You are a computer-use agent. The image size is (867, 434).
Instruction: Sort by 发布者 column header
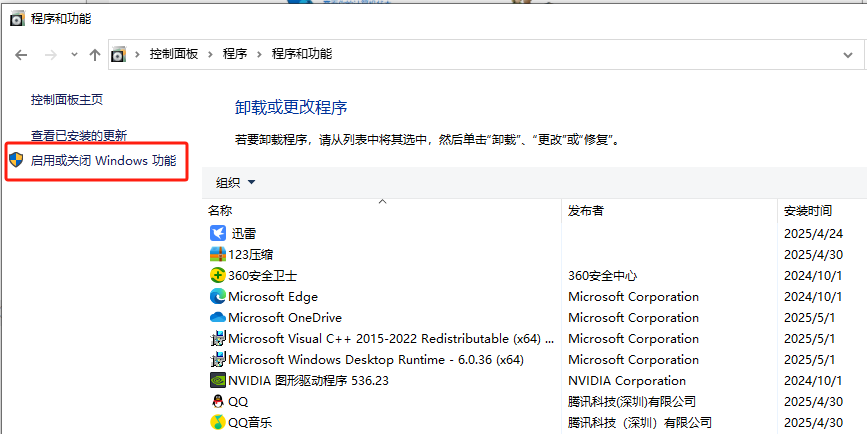tap(586, 211)
